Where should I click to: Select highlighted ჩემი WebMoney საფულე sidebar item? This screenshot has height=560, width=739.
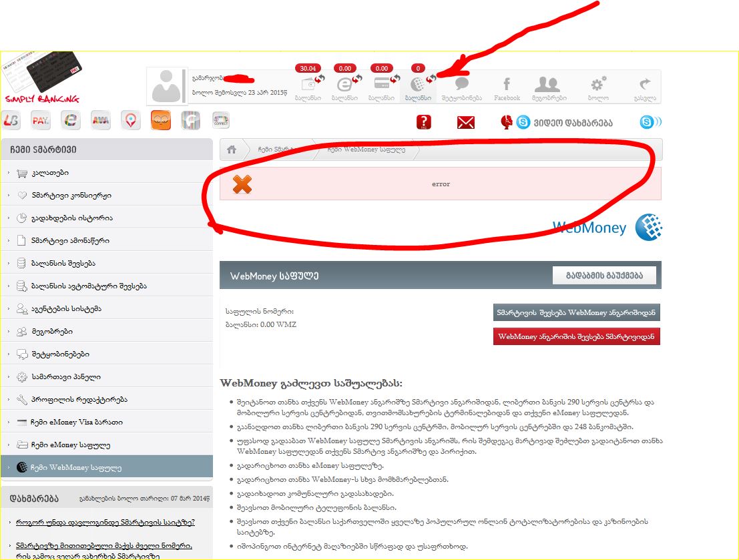pos(107,467)
